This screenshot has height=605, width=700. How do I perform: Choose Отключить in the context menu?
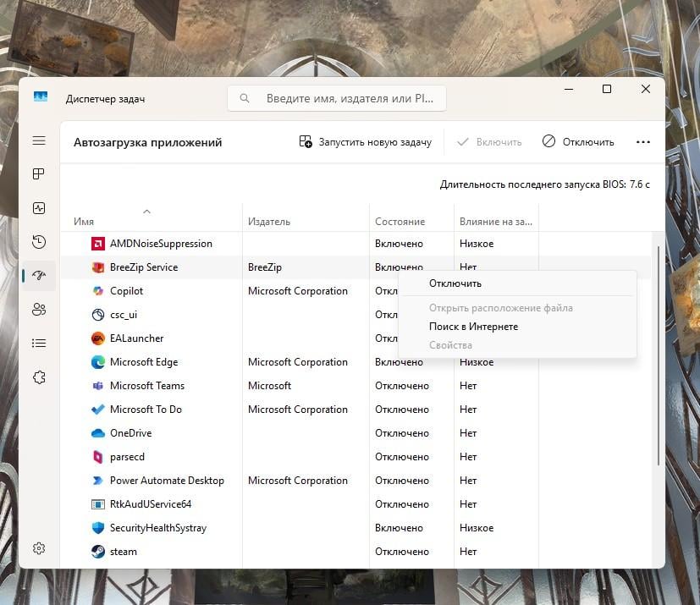[517, 283]
